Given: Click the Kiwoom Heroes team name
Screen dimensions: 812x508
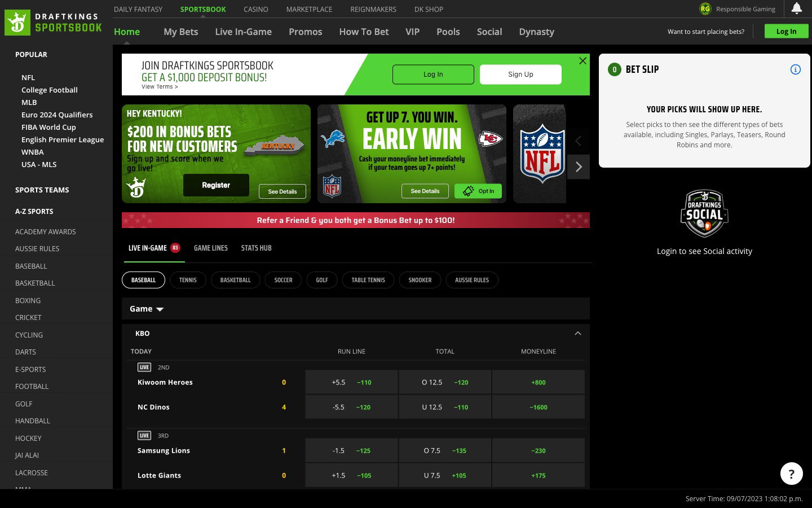Looking at the screenshot, I should 165,382.
